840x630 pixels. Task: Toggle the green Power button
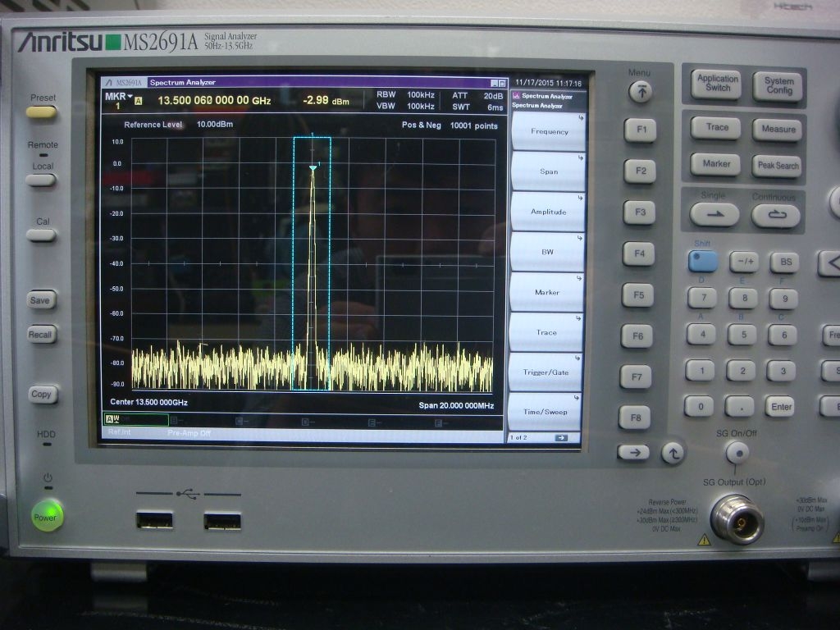tap(47, 517)
